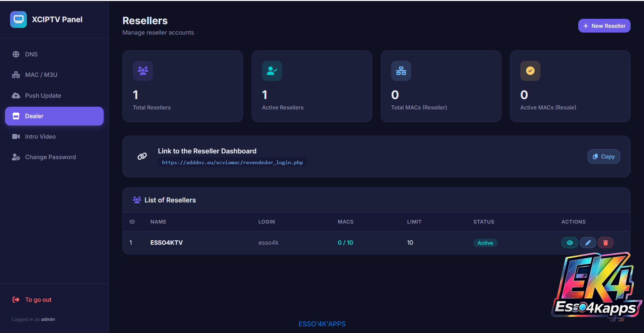The height and width of the screenshot is (333, 644).
Task: Click the Active status badge
Action: [485, 243]
